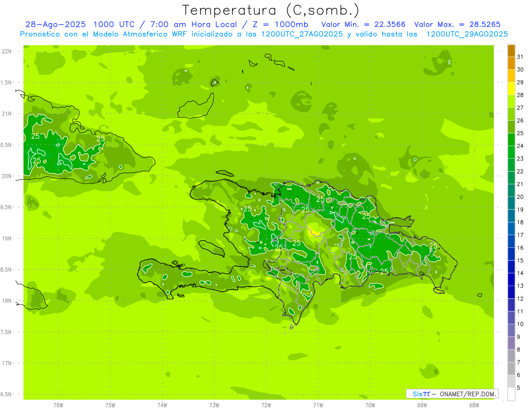Click the "17N" latitude label

pos(8,363)
